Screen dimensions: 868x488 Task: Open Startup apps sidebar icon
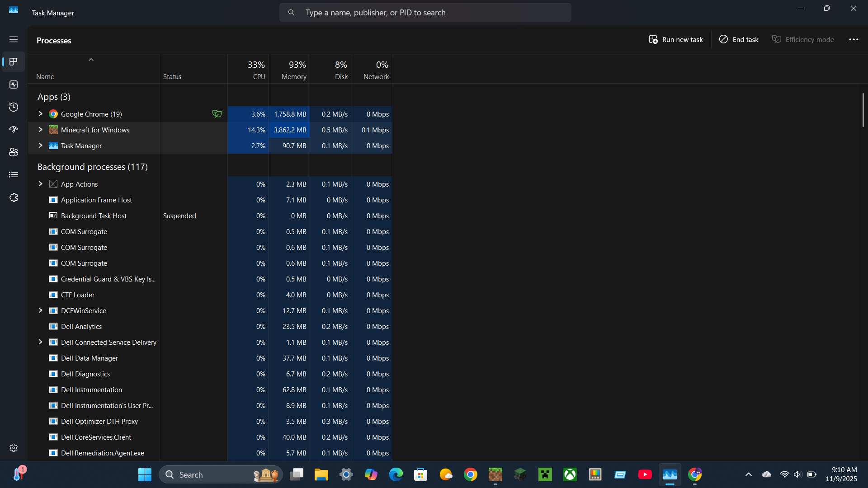pyautogui.click(x=14, y=130)
